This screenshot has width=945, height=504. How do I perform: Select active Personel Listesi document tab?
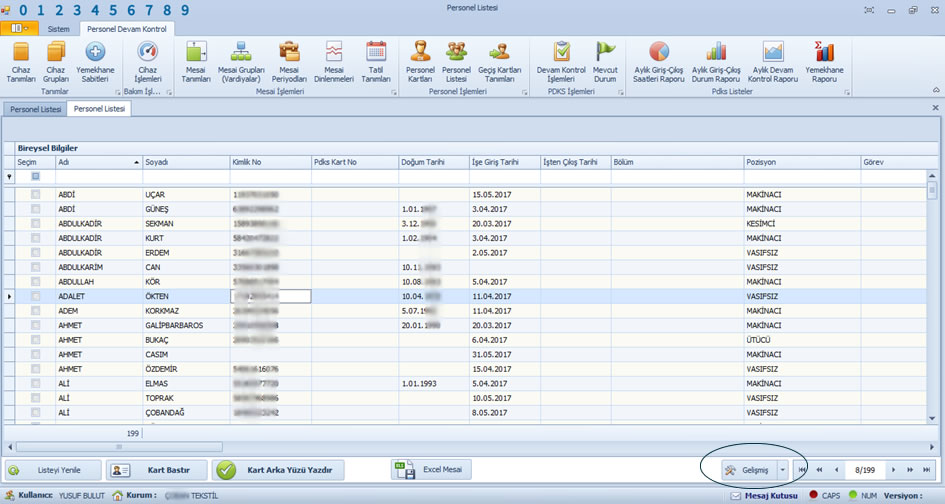tap(99, 109)
